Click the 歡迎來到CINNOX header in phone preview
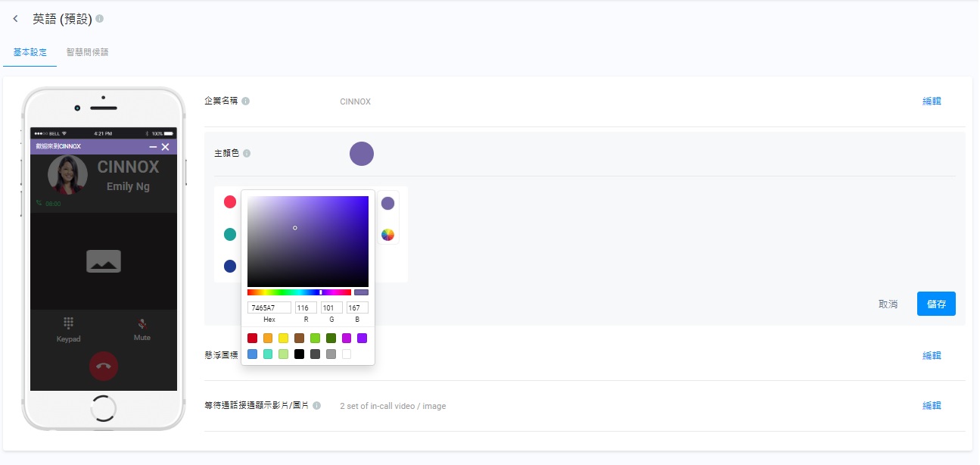The height and width of the screenshot is (465, 980). pos(58,147)
